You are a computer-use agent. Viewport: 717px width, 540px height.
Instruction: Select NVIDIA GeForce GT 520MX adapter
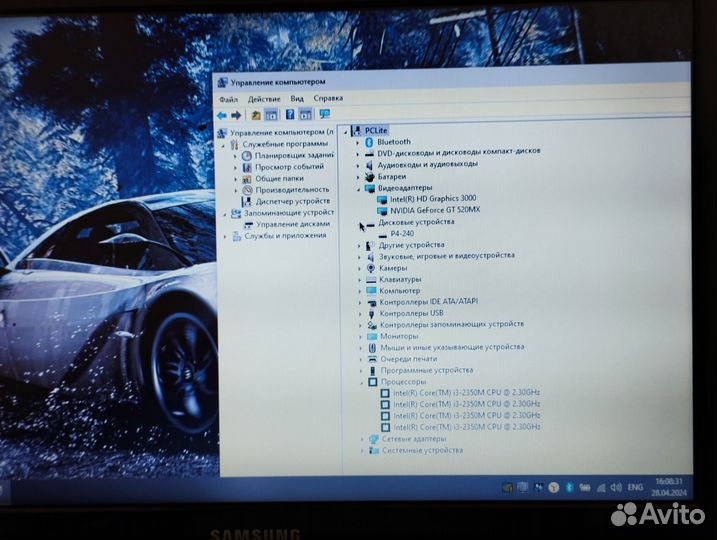pos(435,210)
